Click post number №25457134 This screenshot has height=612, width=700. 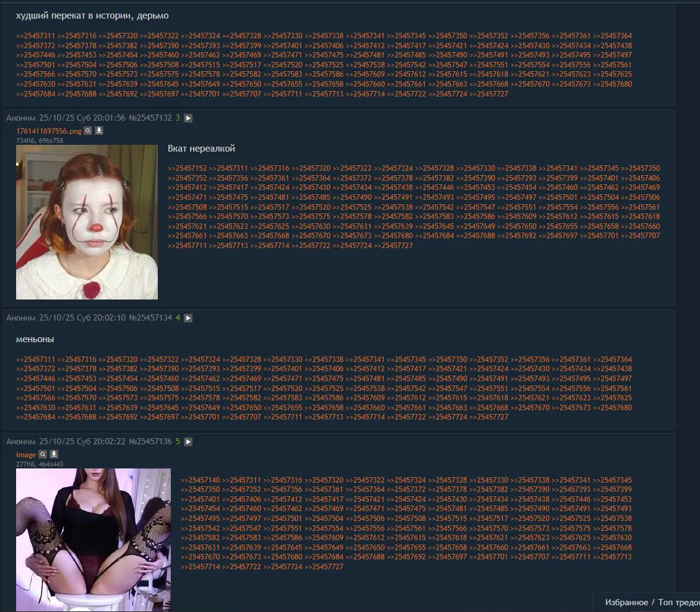(150, 318)
